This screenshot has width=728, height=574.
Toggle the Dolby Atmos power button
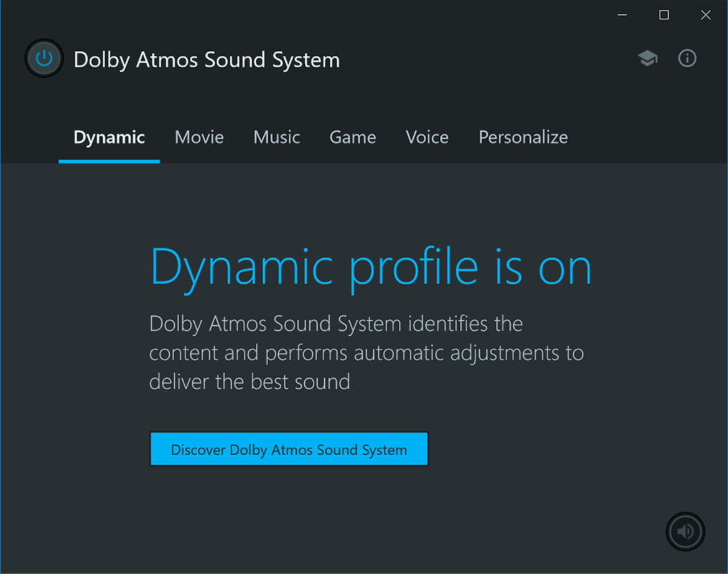tap(44, 58)
